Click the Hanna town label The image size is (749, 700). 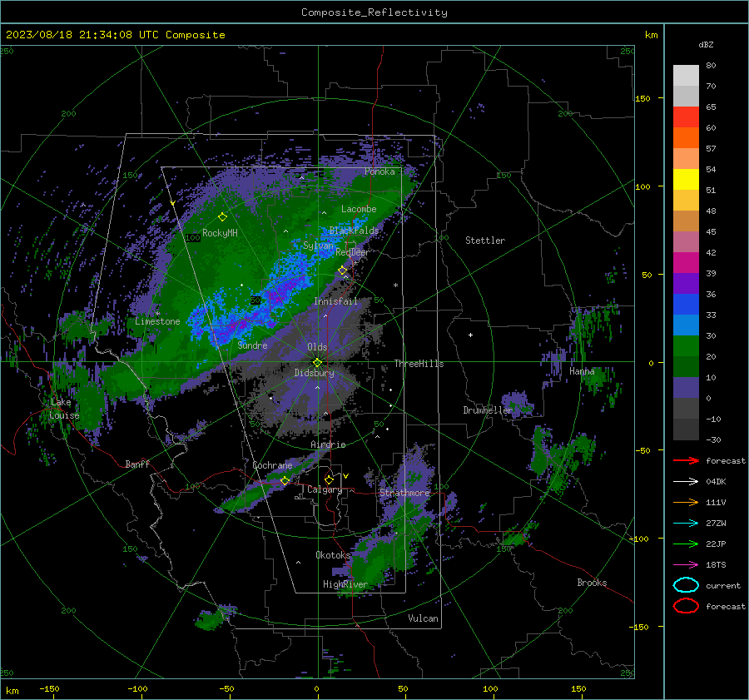click(582, 371)
